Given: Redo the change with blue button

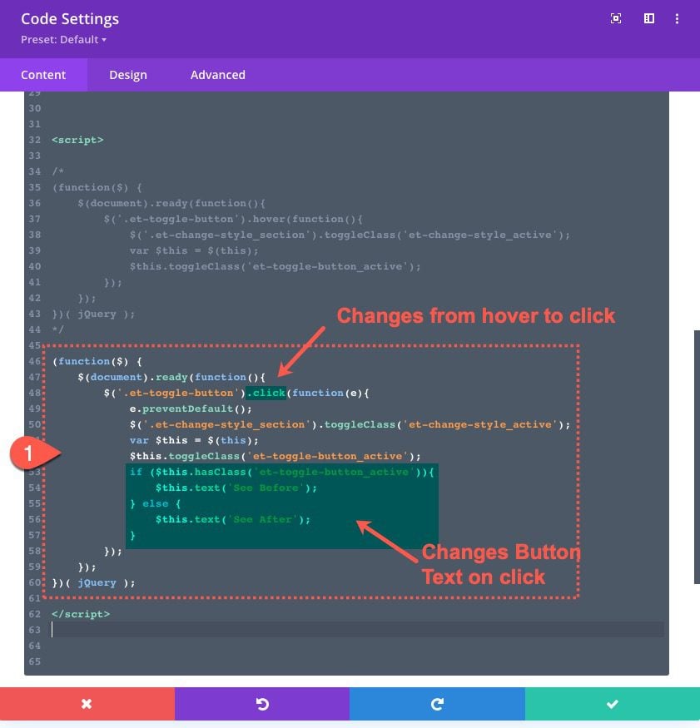Looking at the screenshot, I should click(x=437, y=704).
